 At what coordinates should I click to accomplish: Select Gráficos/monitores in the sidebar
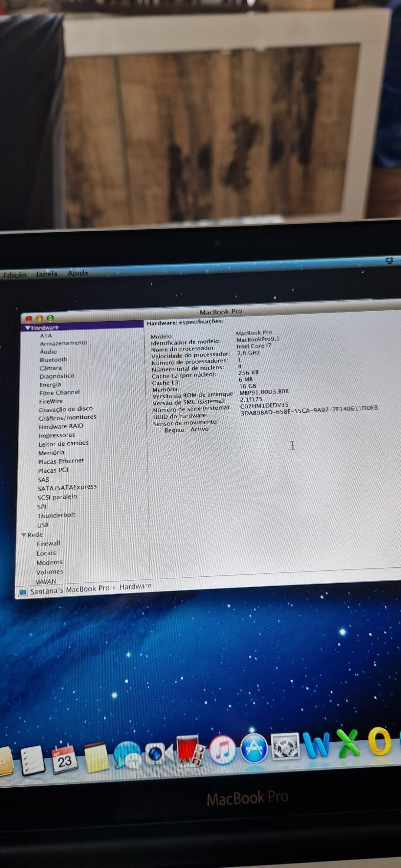[67, 418]
